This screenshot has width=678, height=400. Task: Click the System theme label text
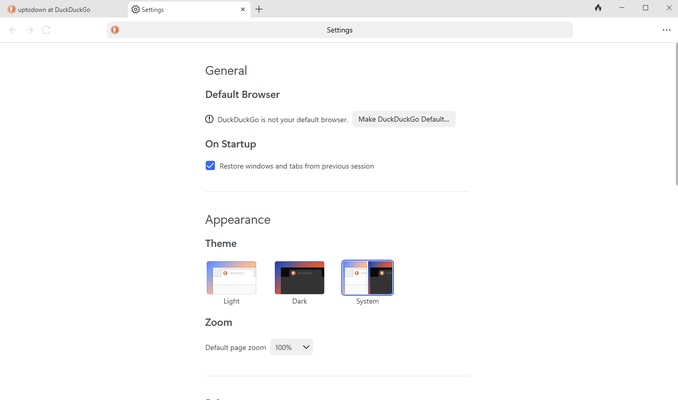pos(368,301)
